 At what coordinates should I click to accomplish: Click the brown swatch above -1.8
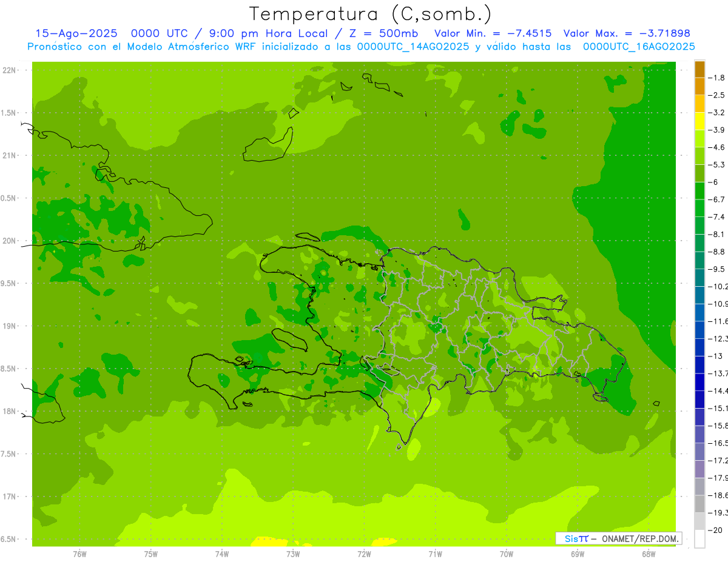pos(699,69)
